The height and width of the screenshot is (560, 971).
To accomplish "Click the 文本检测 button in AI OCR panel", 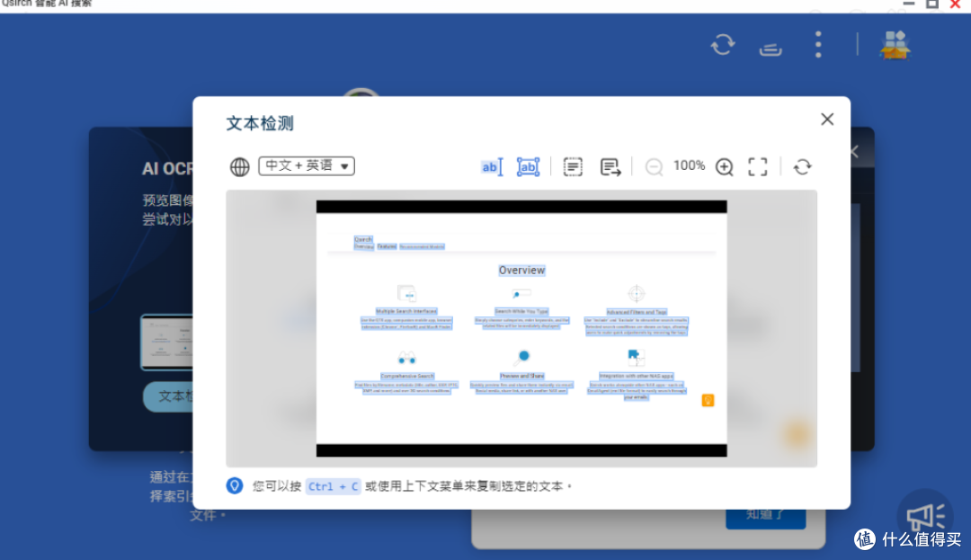I will point(168,396).
